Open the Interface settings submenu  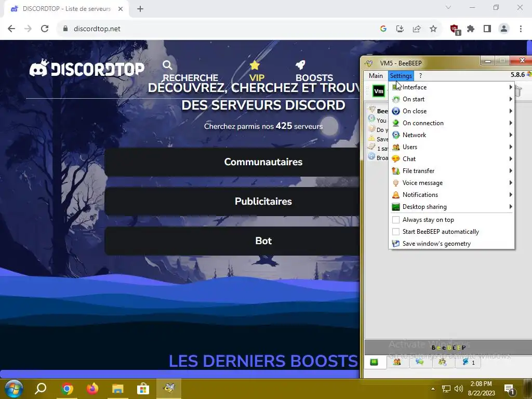pos(451,87)
